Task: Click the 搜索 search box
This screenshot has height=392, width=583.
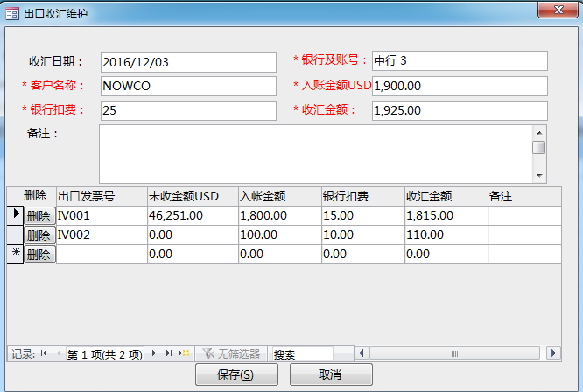Action: click(301, 353)
